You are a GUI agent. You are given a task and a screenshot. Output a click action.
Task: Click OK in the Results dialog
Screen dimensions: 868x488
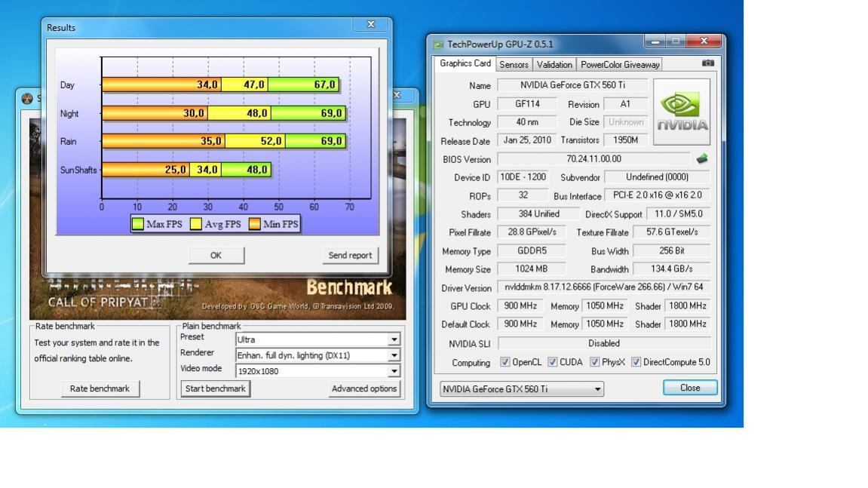(216, 256)
